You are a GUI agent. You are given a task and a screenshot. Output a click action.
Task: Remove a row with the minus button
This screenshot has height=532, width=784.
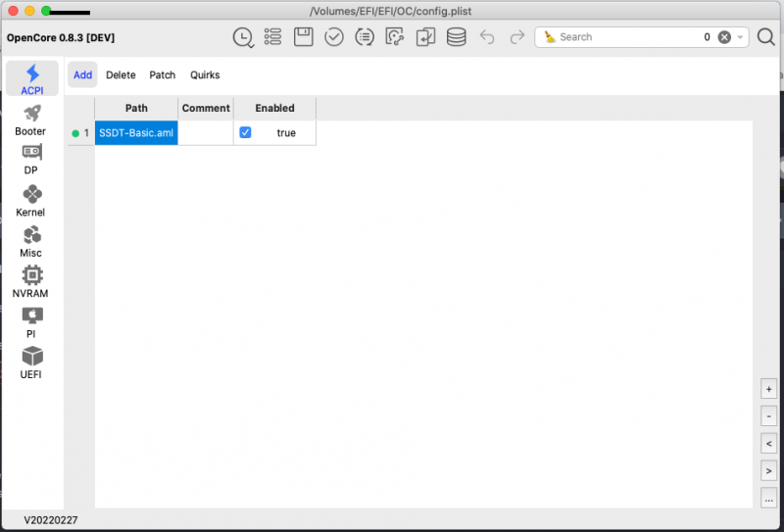coord(768,416)
